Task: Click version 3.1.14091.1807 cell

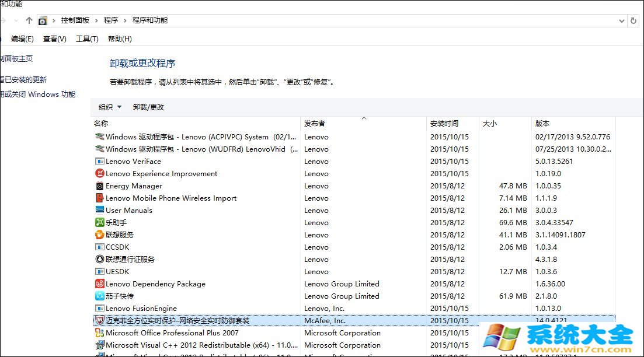Action: point(560,235)
